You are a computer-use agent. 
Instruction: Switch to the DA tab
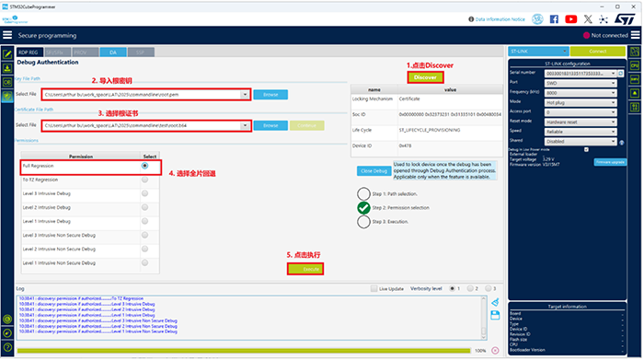113,52
